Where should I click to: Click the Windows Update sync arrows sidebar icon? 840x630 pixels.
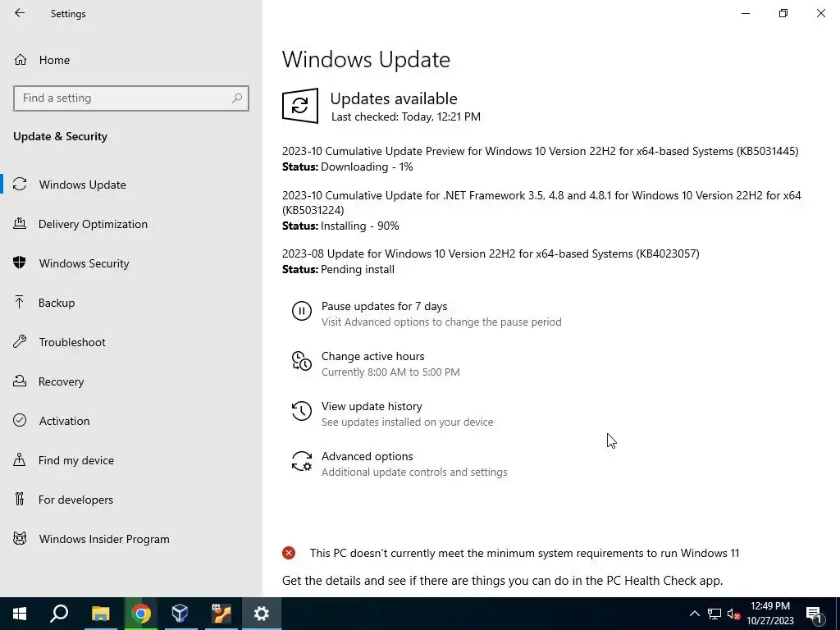pos(20,185)
